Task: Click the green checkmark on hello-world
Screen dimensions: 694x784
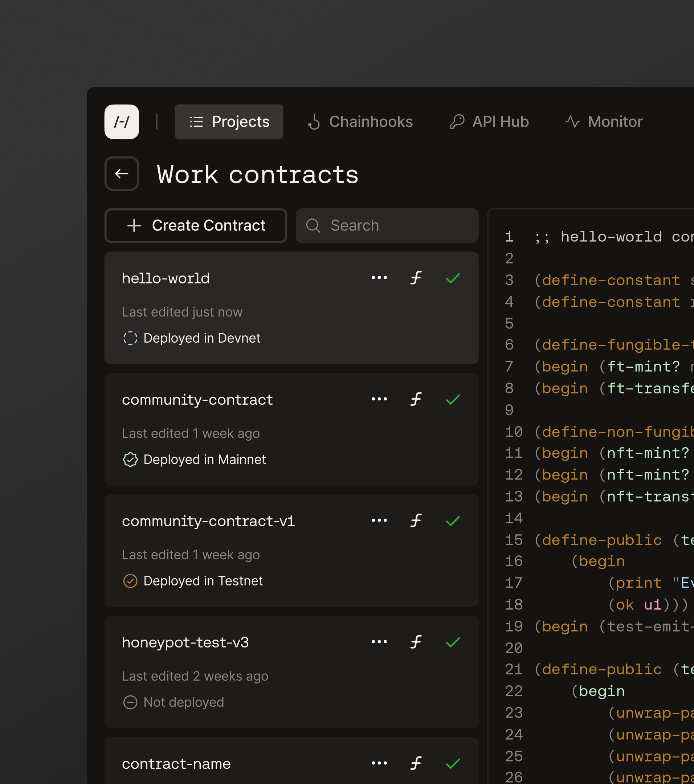Action: [453, 278]
